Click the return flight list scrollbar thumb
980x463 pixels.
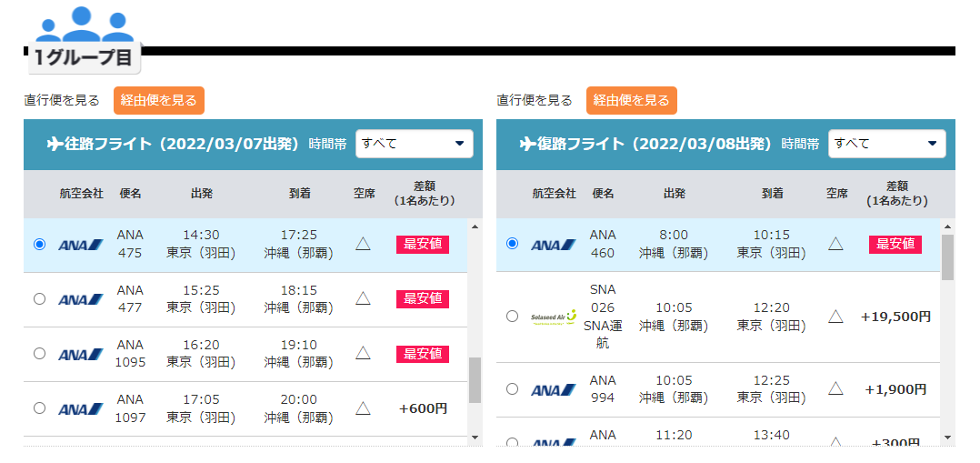(947, 257)
